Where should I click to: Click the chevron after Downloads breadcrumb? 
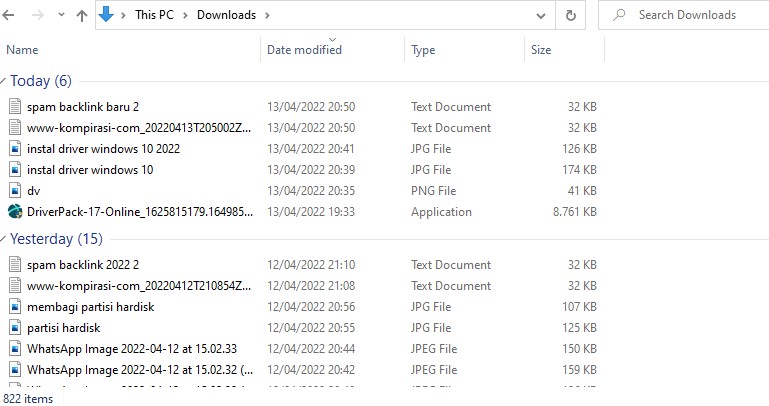click(267, 16)
